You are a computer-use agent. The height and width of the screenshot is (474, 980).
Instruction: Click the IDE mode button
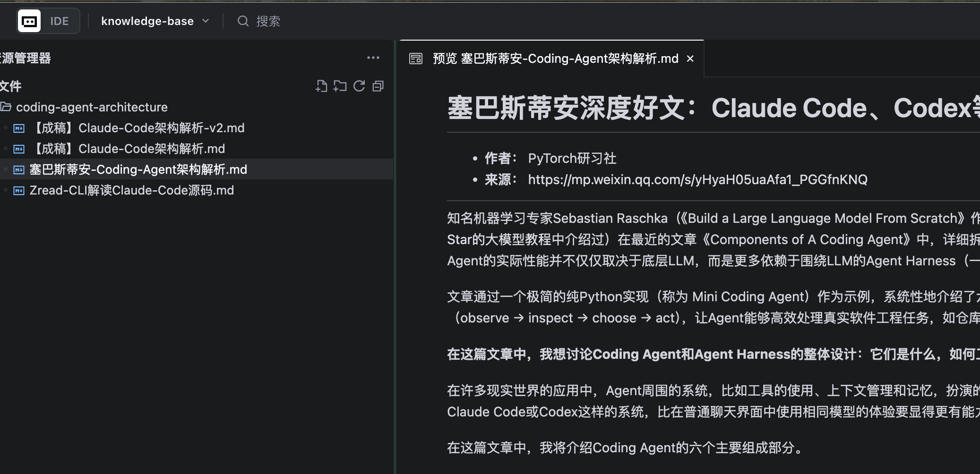click(x=60, y=21)
